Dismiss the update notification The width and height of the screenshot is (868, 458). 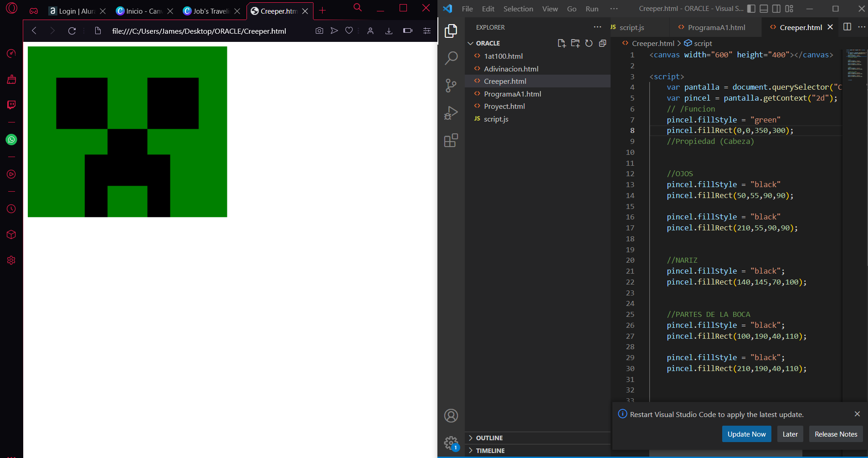[x=857, y=414]
